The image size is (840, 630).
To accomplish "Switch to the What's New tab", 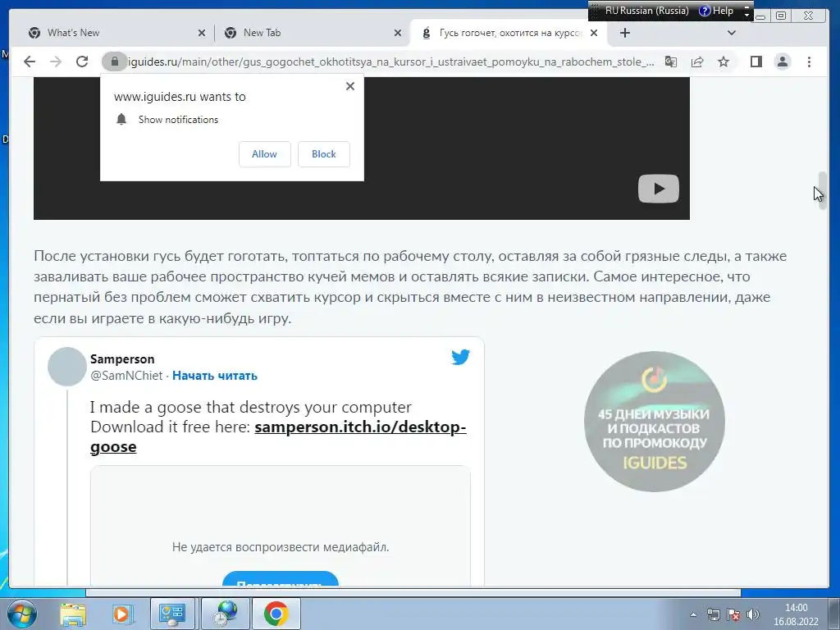I will tap(112, 33).
